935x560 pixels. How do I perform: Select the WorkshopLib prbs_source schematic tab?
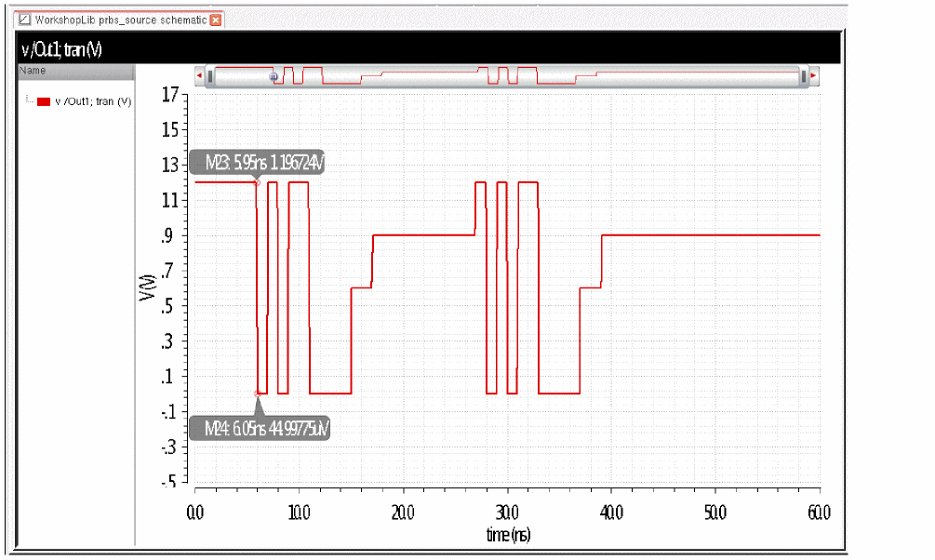click(119, 20)
